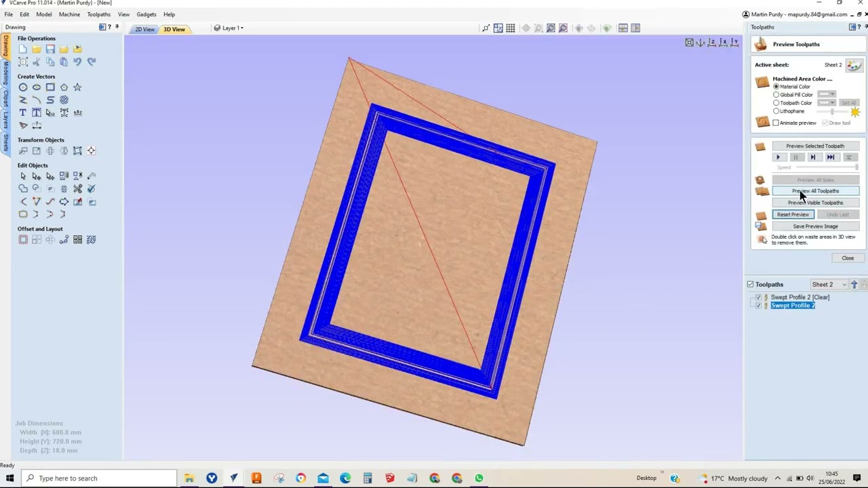Click Preview All Toolpaths button
868x488 pixels.
(x=815, y=191)
